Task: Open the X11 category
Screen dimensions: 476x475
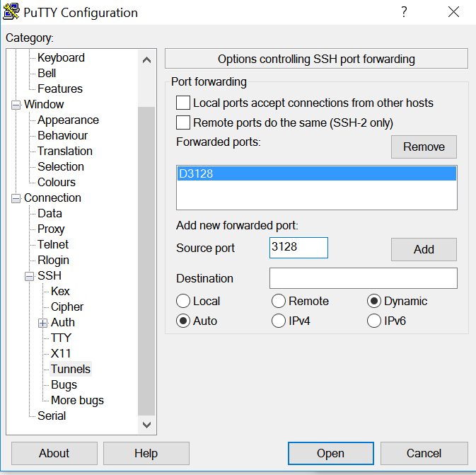Action: click(x=61, y=353)
